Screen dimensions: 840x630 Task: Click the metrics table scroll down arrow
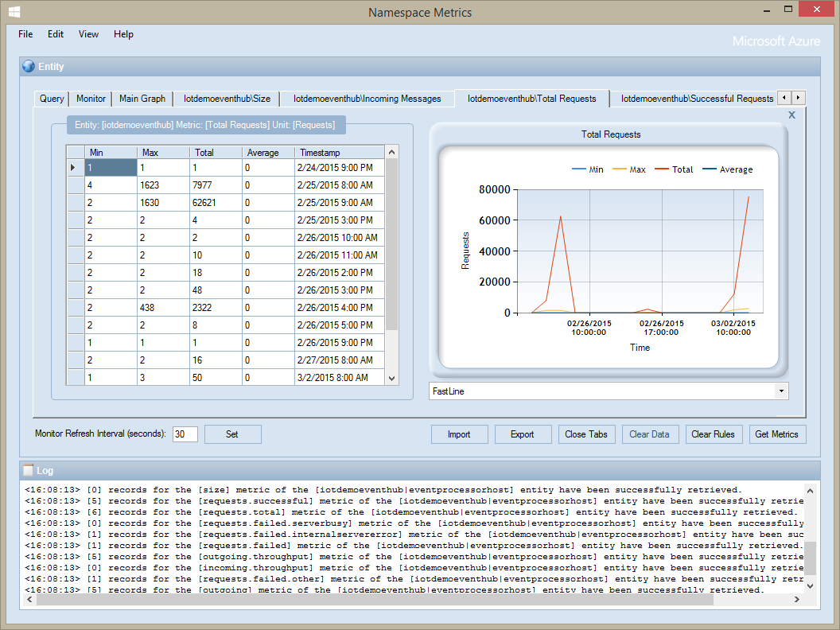tap(391, 378)
